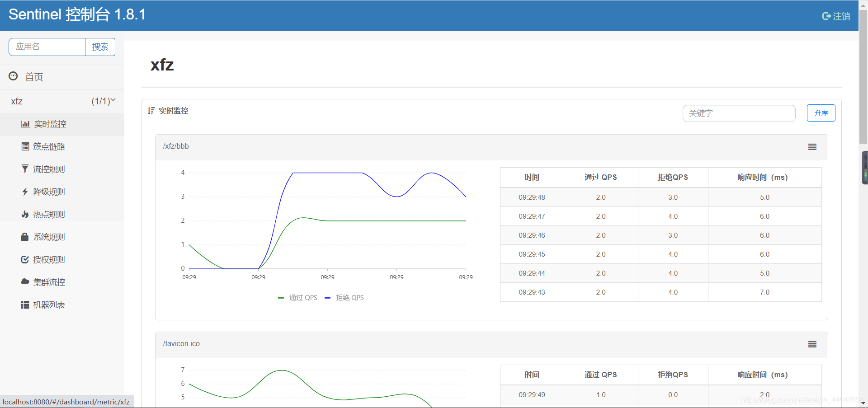Open the 流控规则 menu item
Screen dimensions: 868x408
(x=62, y=169)
